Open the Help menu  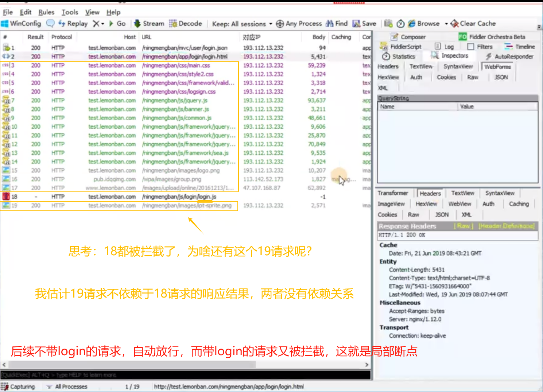coord(113,12)
